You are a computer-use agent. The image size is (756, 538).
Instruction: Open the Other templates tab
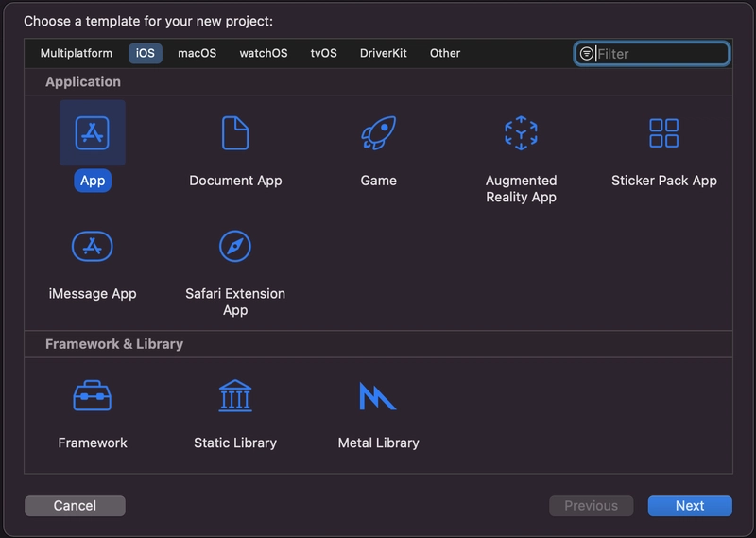click(x=445, y=54)
